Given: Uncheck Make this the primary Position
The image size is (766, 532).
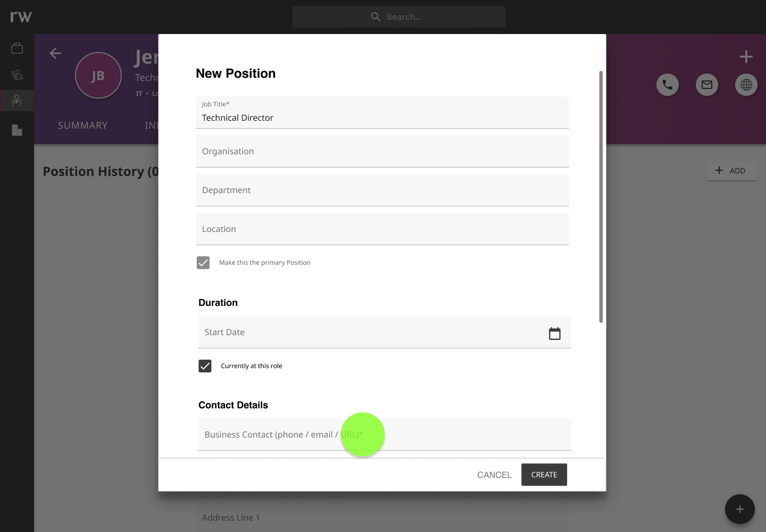Looking at the screenshot, I should pyautogui.click(x=203, y=263).
